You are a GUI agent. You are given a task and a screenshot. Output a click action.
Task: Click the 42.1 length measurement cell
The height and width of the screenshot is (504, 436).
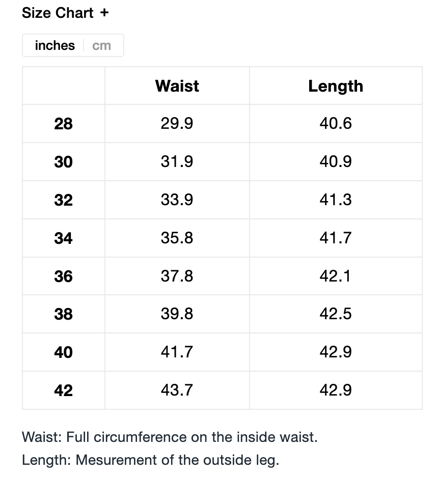[x=336, y=276]
